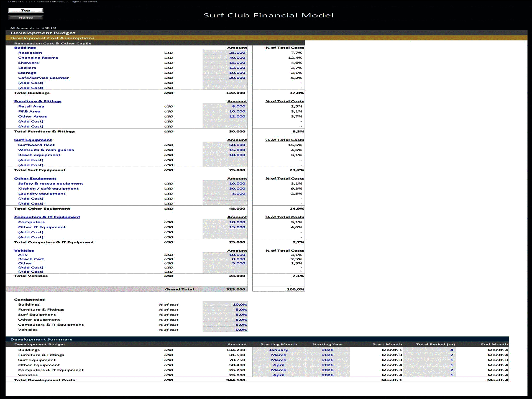532x399 pixels.
Task: Click Development Summary section header
Action: pos(257,339)
